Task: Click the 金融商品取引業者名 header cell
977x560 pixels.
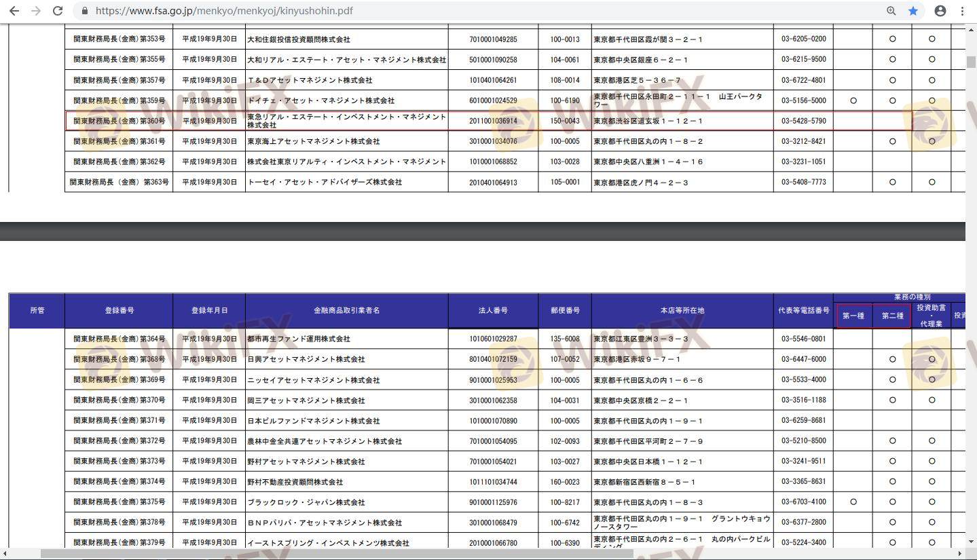Action: tap(346, 310)
